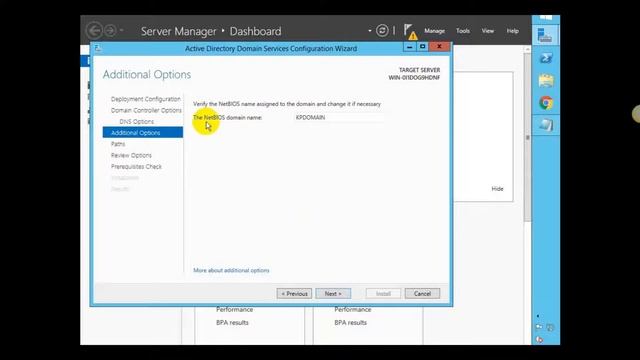Click Hide in the Server Manager welcome tile
Image resolution: width=640 pixels, height=360 pixels.
(x=497, y=189)
